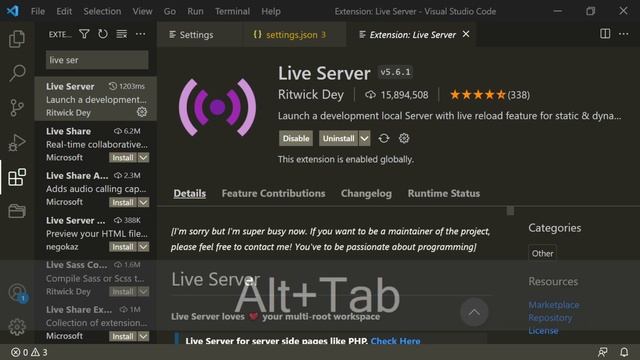This screenshot has height=360, width=640.
Task: Expand install options for Live Share Audio
Action: (x=143, y=202)
